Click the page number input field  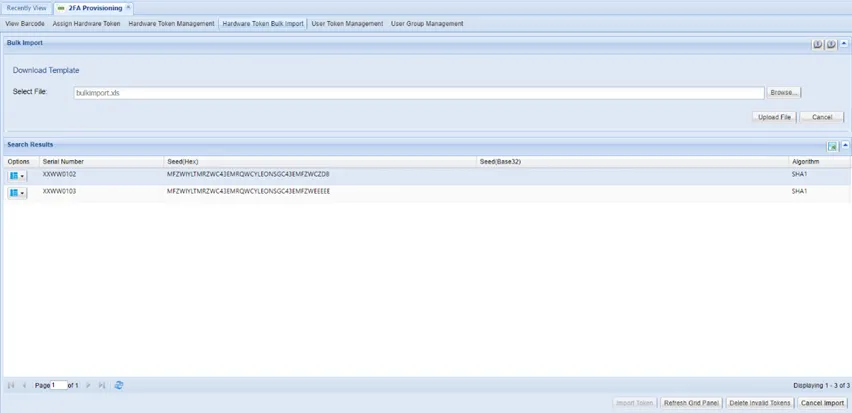point(59,385)
